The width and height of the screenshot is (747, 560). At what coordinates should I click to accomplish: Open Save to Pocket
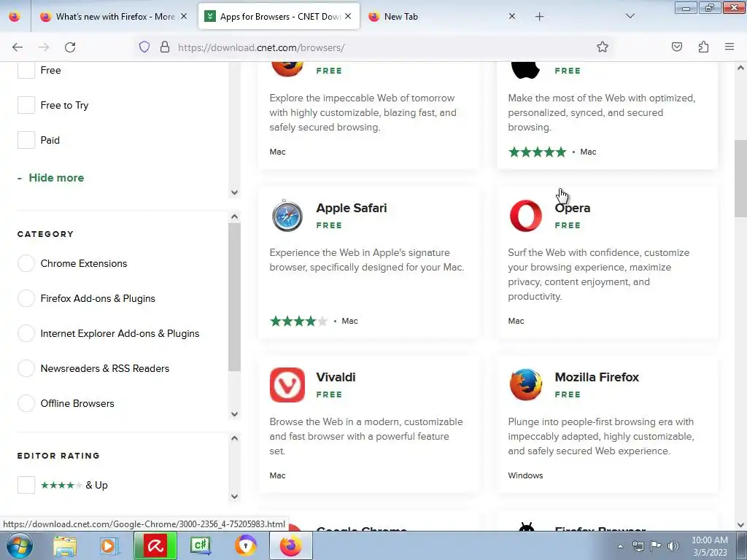676,47
